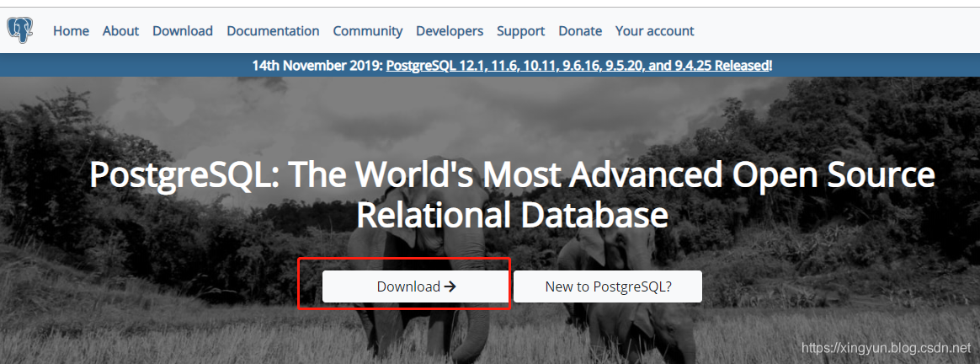Click the PostgreSQL elephant logo

19,30
